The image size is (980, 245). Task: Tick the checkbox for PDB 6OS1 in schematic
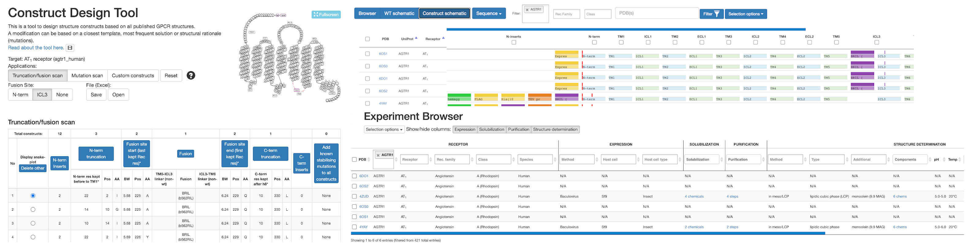(367, 54)
